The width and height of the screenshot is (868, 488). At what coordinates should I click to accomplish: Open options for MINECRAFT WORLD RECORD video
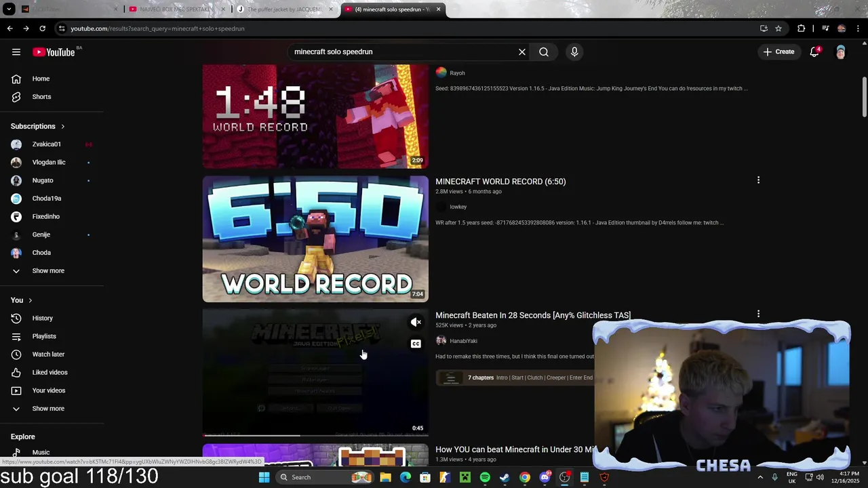coord(758,180)
